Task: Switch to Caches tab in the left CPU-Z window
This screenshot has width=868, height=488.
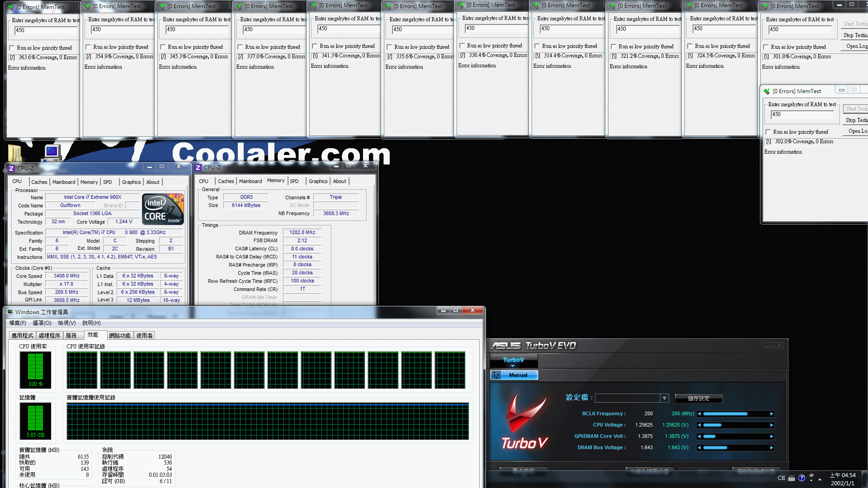Action: coord(39,182)
